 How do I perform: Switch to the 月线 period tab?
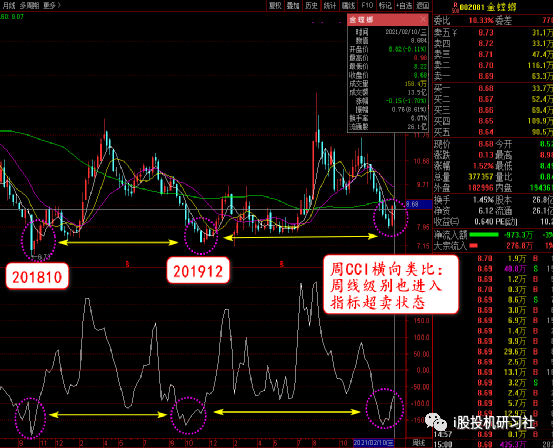point(9,5)
